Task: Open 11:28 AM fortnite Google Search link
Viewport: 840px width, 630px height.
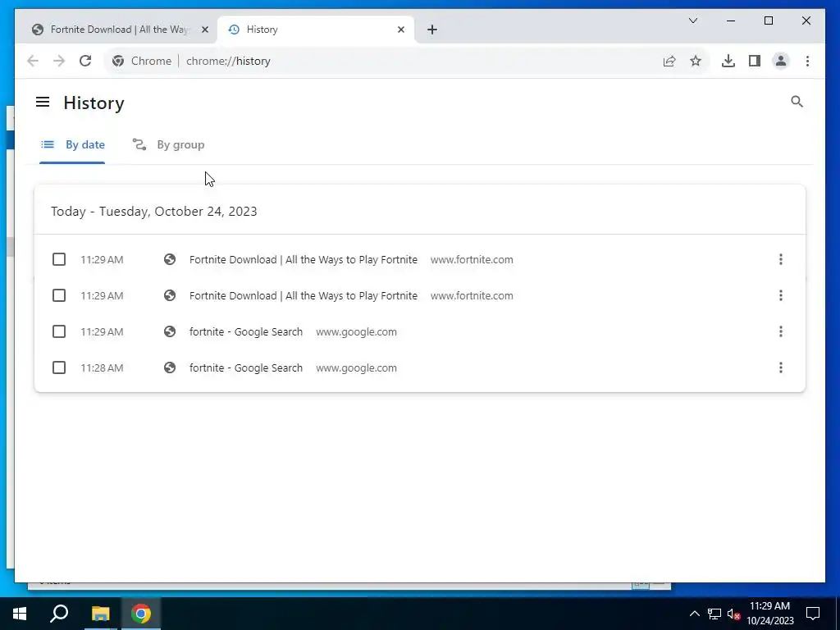Action: point(246,368)
